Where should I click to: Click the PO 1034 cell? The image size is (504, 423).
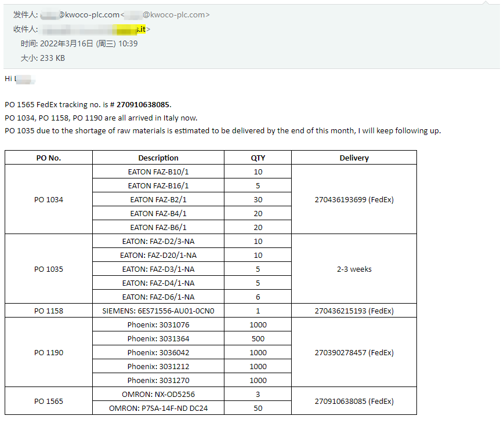[49, 199]
